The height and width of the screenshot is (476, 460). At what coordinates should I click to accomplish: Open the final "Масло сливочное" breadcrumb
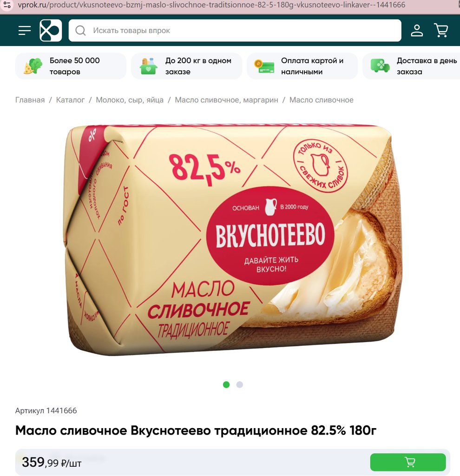point(322,100)
